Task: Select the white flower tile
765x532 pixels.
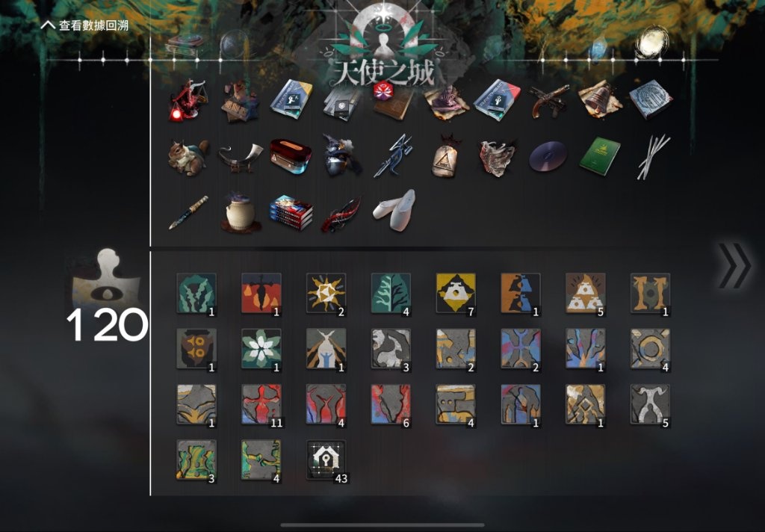Action: pos(261,348)
